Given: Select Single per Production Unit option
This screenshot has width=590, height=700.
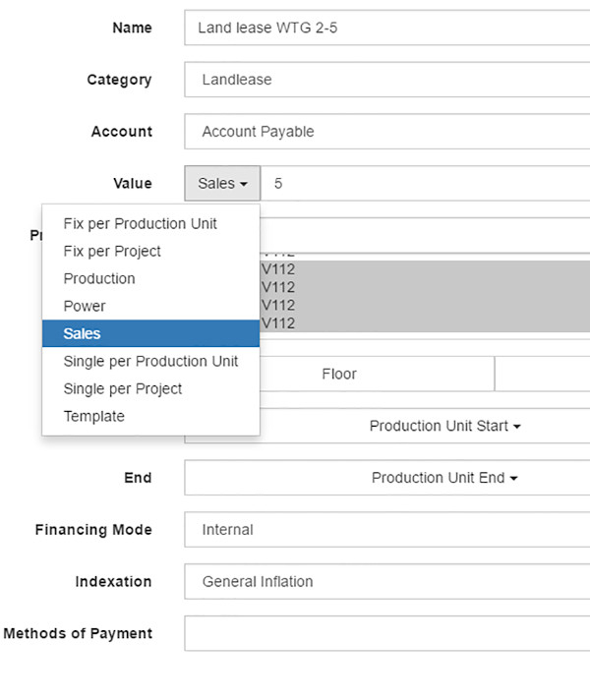Looking at the screenshot, I should tap(150, 361).
